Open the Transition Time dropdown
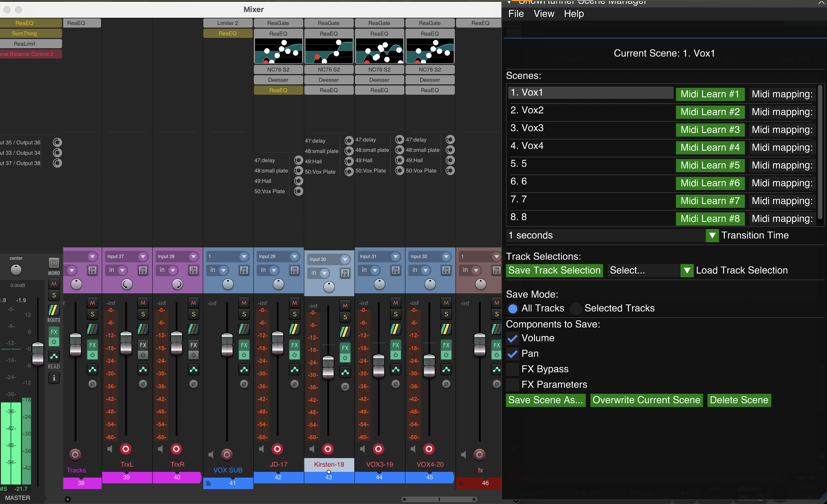Screen dimensions: 827x504 [712, 235]
